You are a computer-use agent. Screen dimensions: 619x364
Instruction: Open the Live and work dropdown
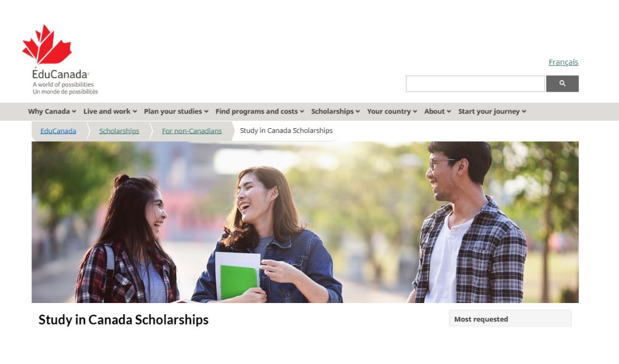click(110, 111)
